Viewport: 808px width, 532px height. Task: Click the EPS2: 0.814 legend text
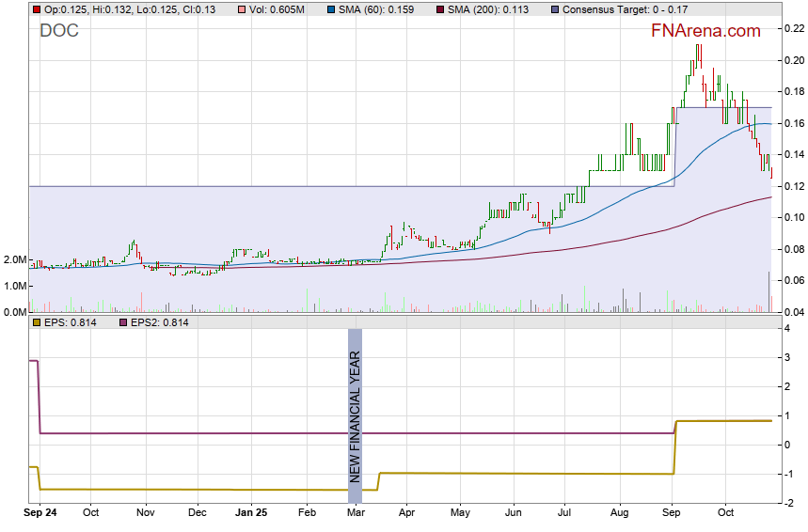point(160,323)
